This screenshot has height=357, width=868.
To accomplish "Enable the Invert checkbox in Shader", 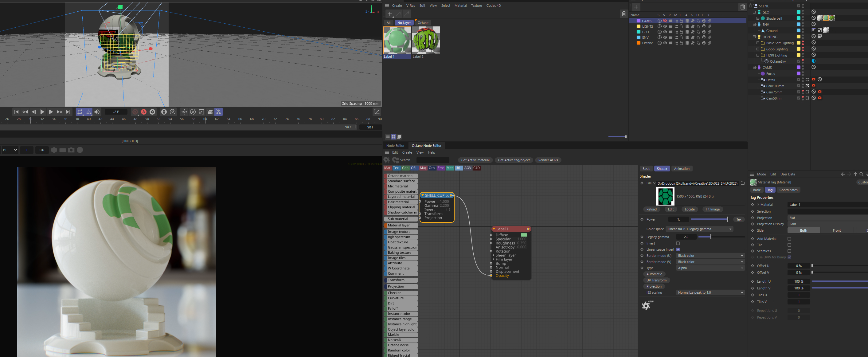I will [x=678, y=243].
